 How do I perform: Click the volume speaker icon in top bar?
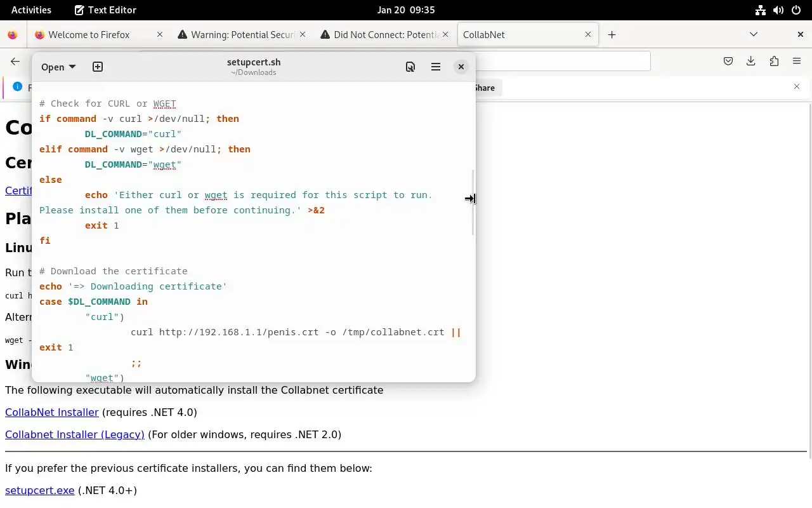click(x=778, y=10)
